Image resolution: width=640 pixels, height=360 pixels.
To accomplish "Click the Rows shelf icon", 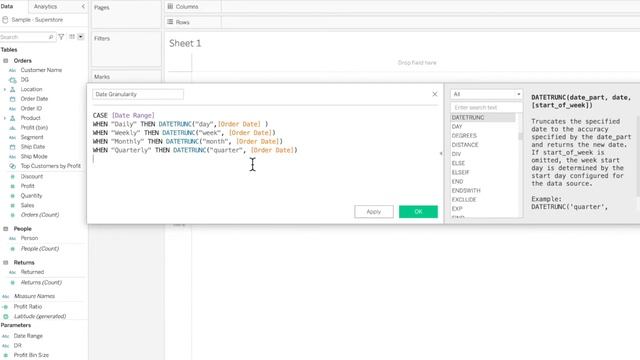I will click(x=170, y=22).
